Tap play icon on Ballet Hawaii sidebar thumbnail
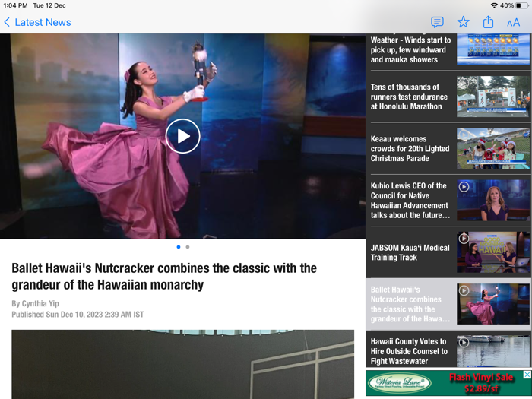This screenshot has width=532, height=399. click(x=464, y=290)
